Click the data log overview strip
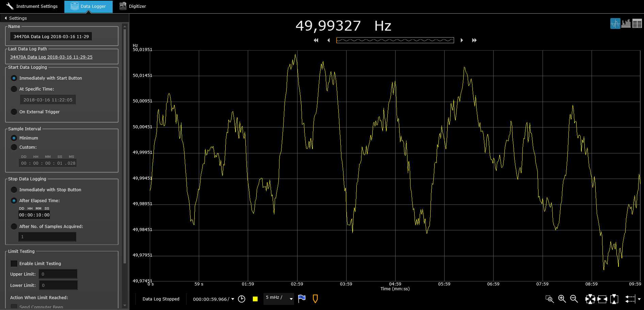Screen dimensions: 644x310 395,40
